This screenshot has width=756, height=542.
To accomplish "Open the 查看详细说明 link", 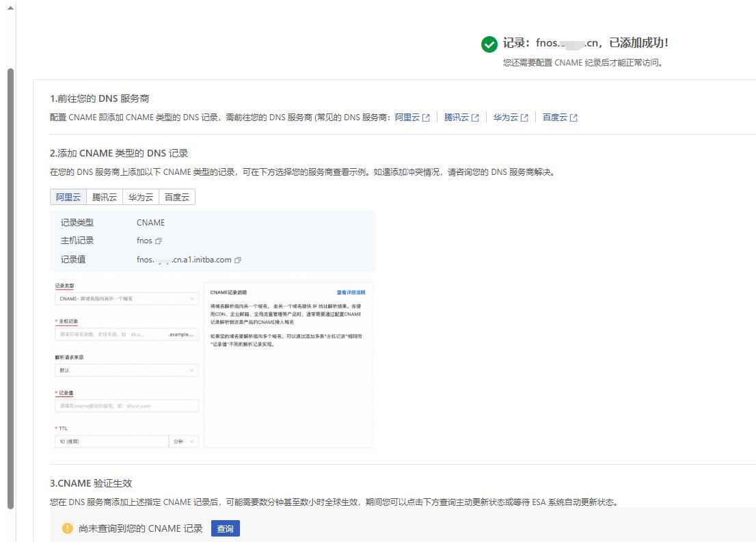I will (x=350, y=292).
